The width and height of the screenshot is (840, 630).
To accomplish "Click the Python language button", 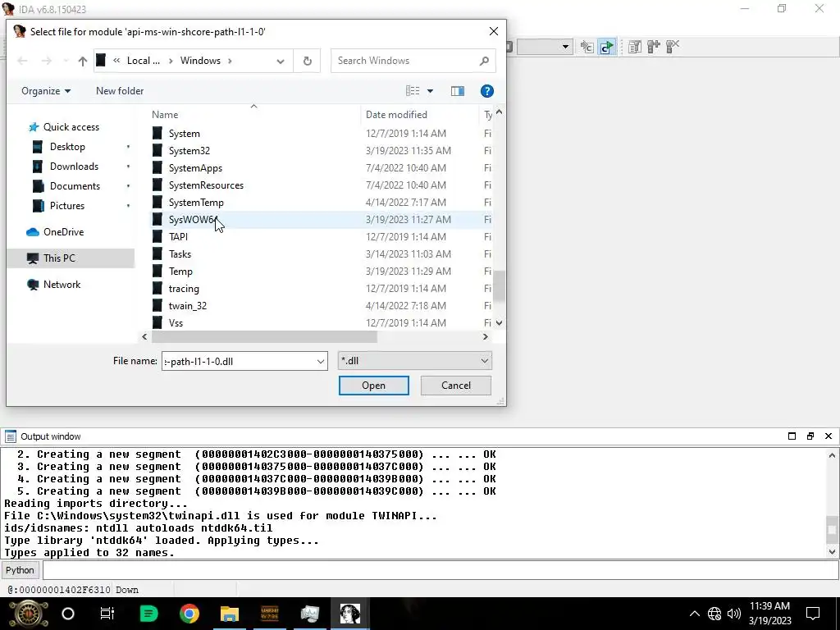I will [x=20, y=570].
